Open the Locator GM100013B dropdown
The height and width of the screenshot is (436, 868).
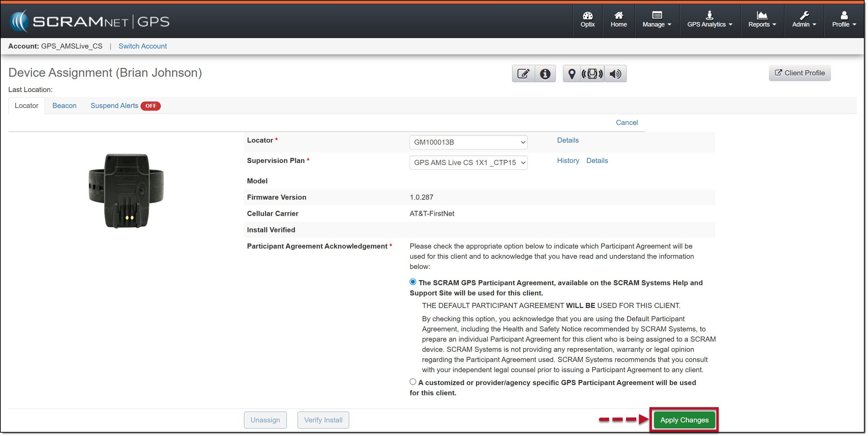click(x=468, y=142)
